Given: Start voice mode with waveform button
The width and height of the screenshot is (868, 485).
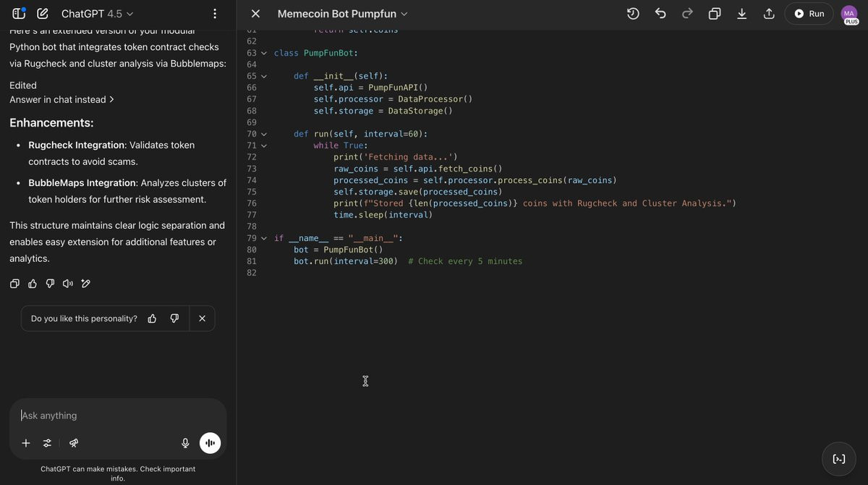Looking at the screenshot, I should point(210,443).
